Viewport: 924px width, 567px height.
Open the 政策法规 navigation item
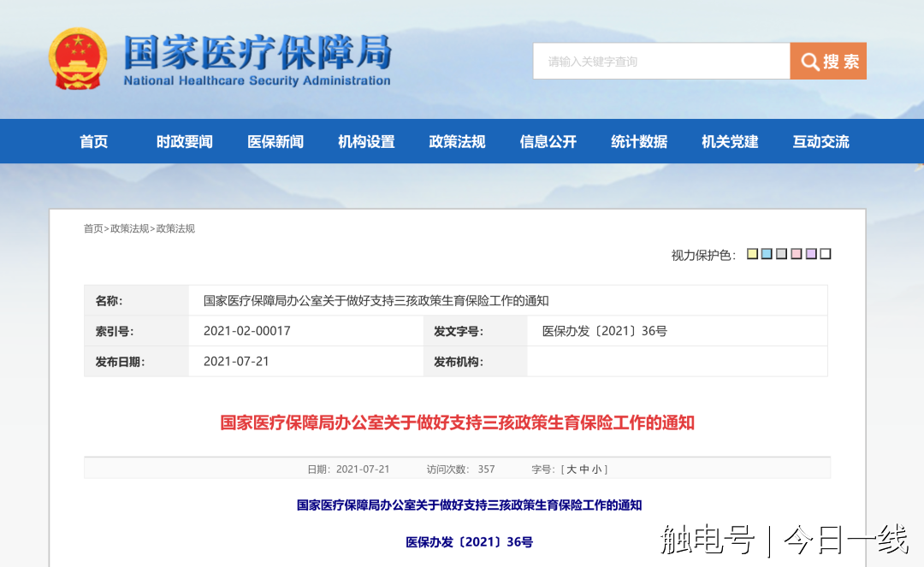457,141
